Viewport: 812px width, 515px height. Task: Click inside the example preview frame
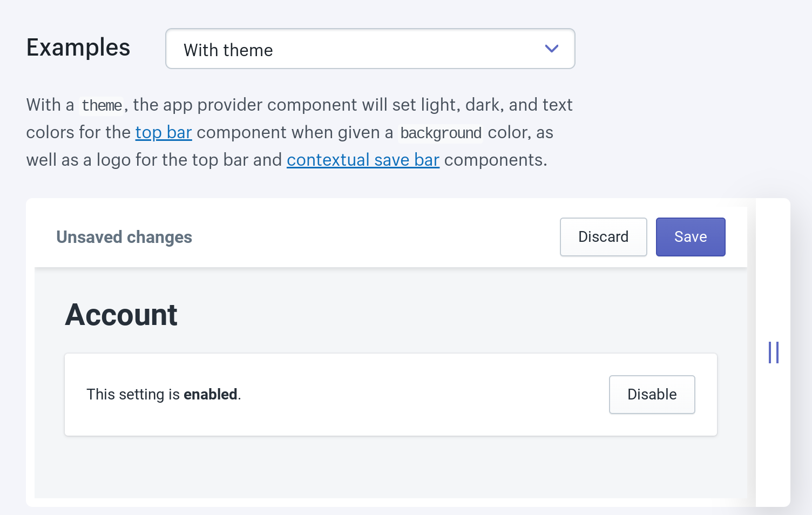click(378, 470)
